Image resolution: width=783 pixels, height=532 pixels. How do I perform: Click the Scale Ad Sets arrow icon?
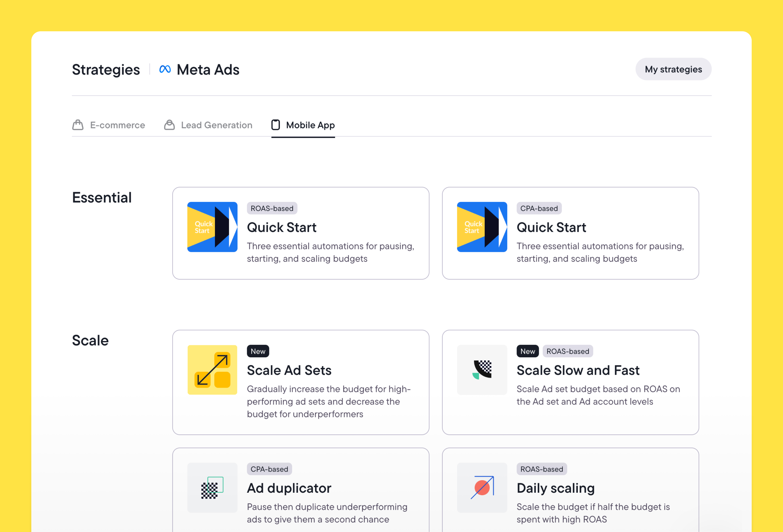pos(212,370)
